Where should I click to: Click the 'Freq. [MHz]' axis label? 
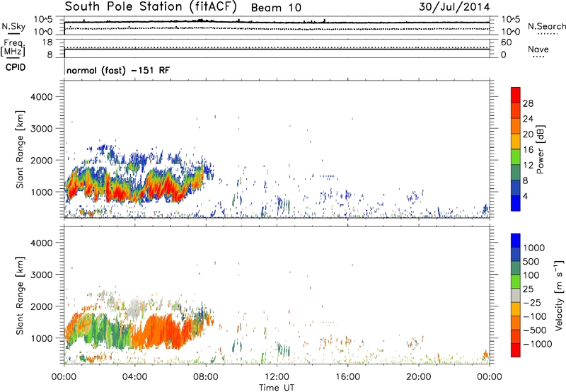(x=13, y=48)
